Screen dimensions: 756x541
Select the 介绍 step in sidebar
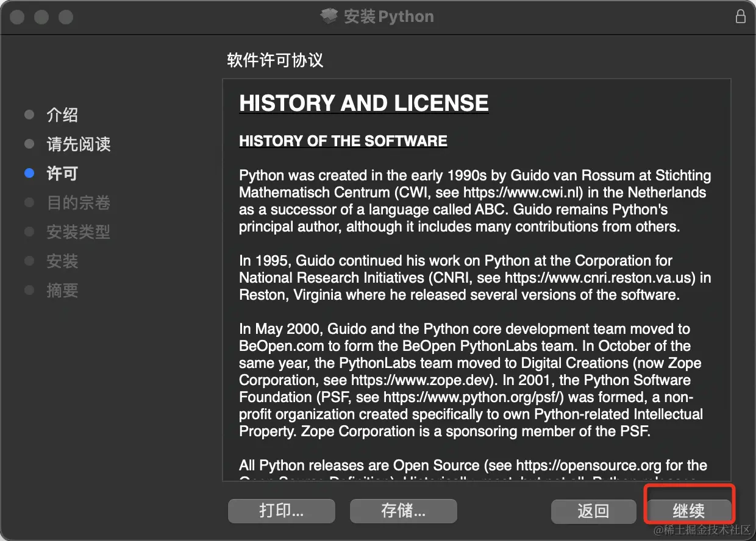[62, 115]
